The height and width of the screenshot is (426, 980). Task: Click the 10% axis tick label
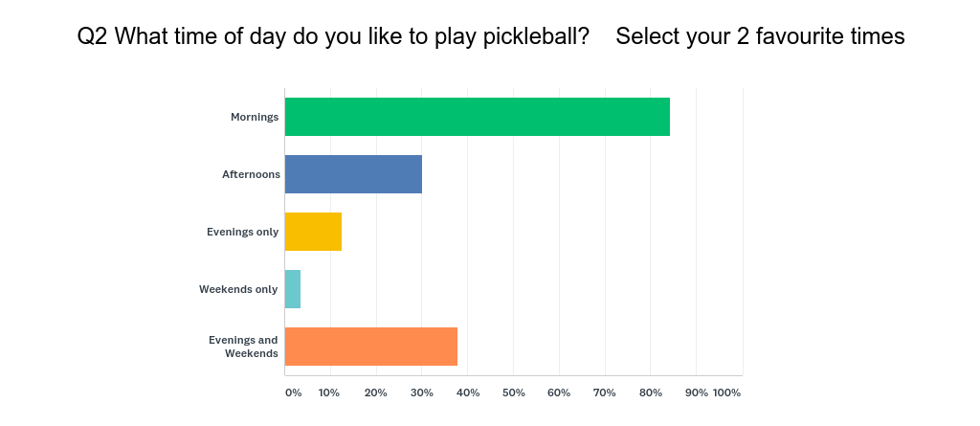coord(329,392)
